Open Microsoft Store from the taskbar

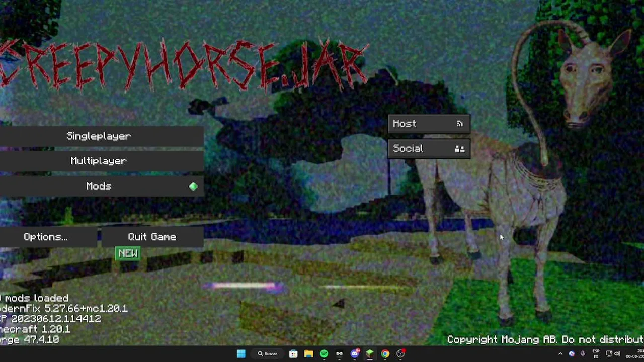tap(293, 354)
